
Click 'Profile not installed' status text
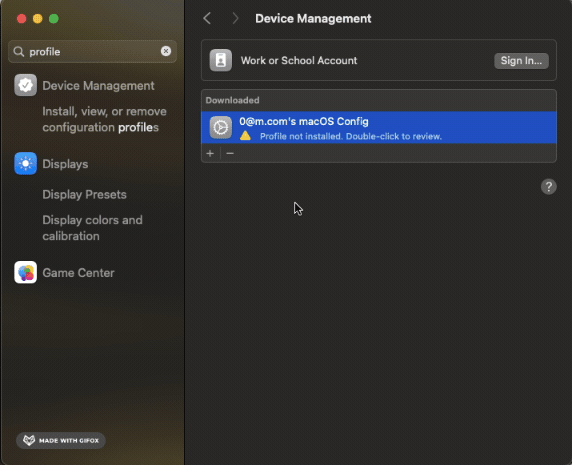[x=351, y=136]
